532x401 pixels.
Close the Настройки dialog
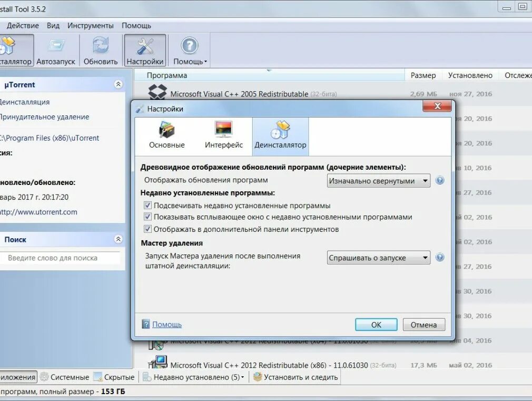[x=437, y=106]
